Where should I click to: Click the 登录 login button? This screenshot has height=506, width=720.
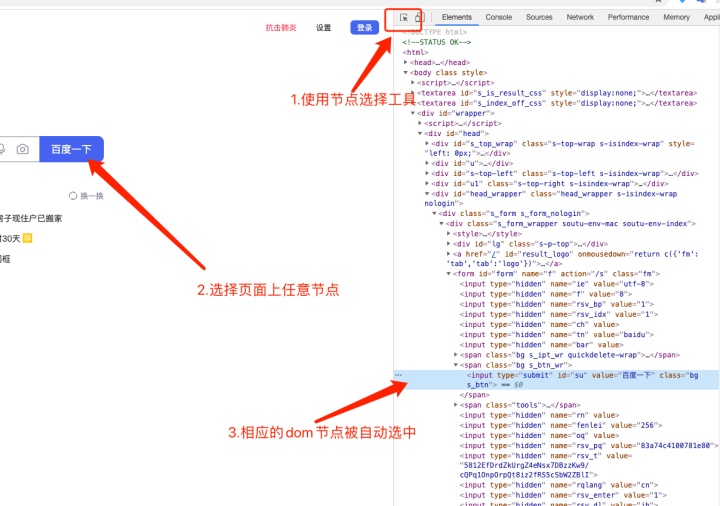(365, 28)
